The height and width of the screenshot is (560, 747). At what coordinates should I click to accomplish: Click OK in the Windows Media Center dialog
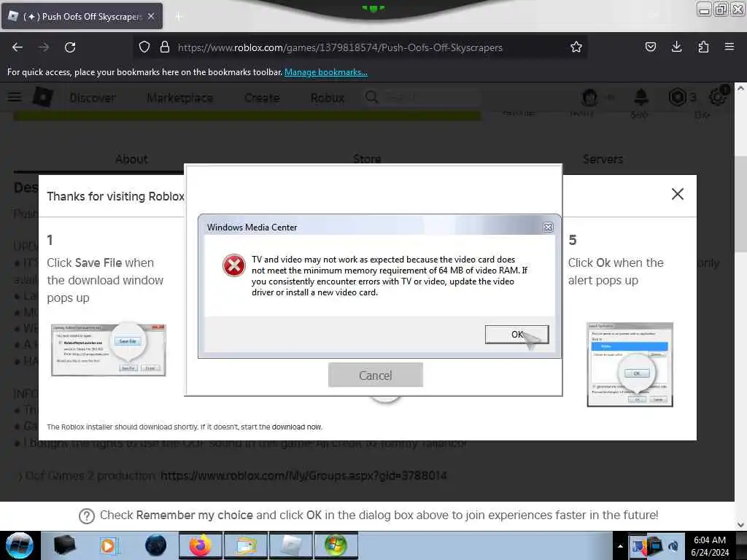pos(517,334)
